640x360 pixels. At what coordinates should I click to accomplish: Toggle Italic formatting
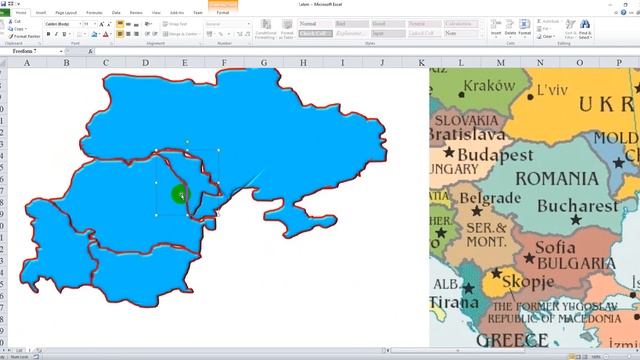coord(56,34)
